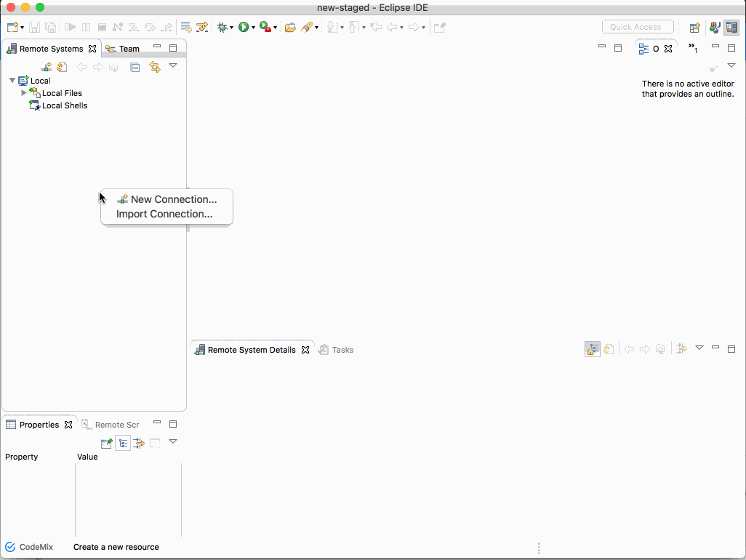
Task: Select the Outline view tab
Action: 655,49
